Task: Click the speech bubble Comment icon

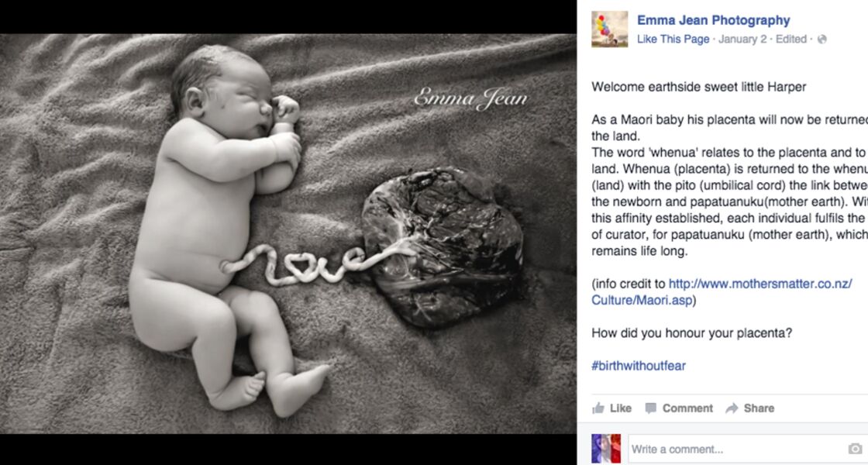Action: pos(651,408)
